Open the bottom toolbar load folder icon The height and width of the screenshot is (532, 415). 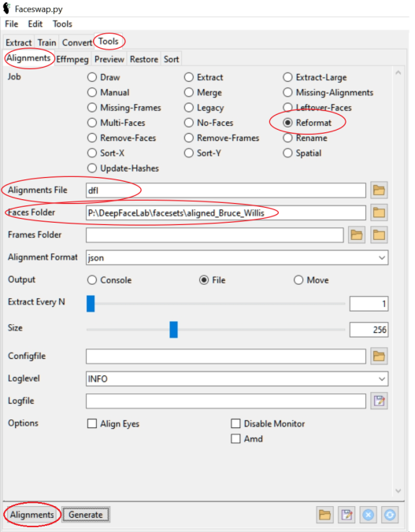tap(324, 515)
